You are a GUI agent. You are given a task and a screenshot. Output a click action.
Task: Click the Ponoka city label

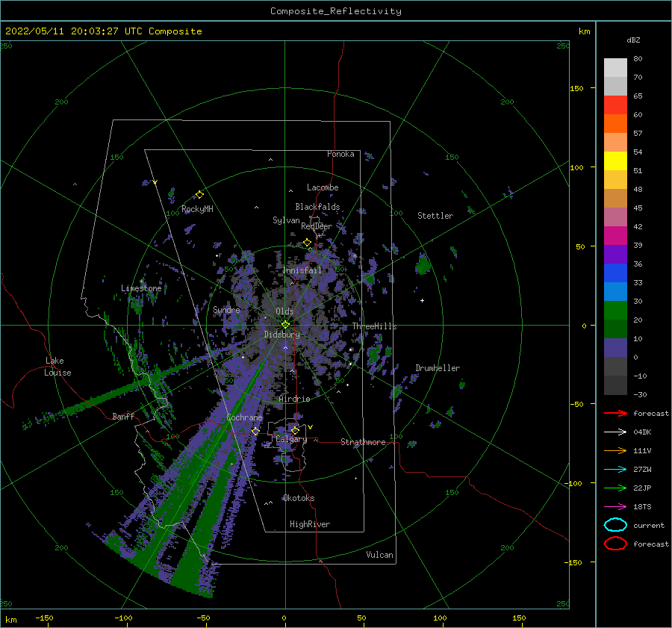[x=340, y=154]
